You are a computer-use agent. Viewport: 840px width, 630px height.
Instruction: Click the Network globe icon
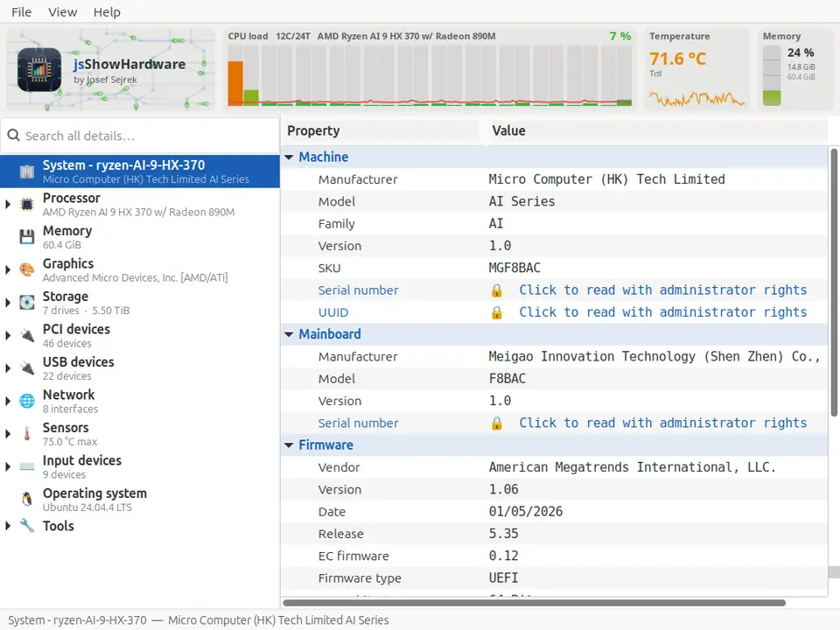click(27, 401)
